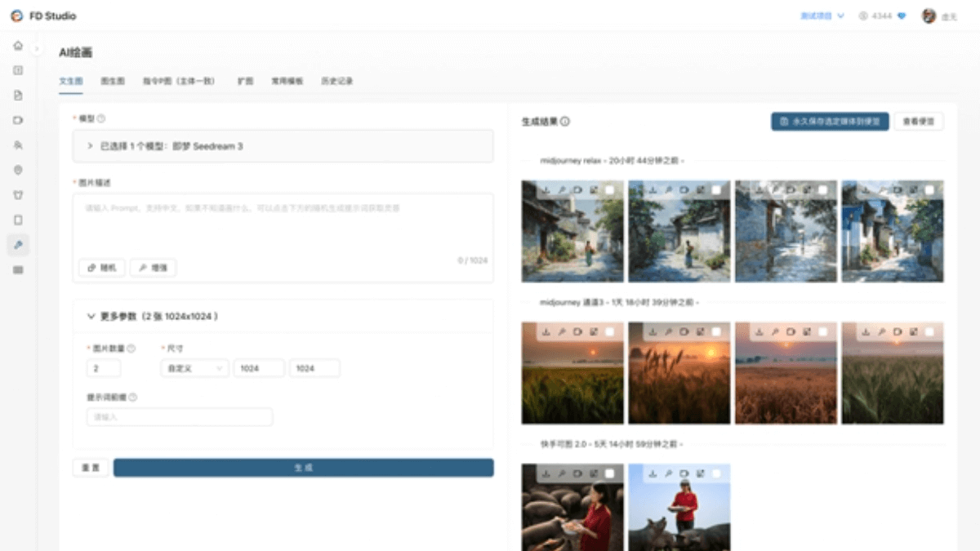Download the first midjourney relax village image
Viewport: 980px width, 551px height.
tap(546, 190)
